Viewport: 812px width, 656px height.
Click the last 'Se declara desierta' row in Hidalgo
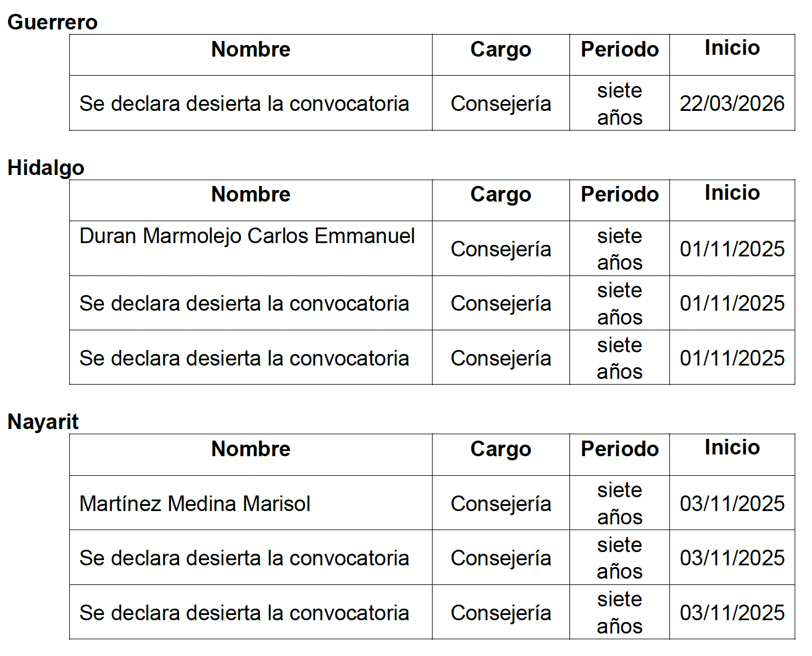[x=244, y=358]
